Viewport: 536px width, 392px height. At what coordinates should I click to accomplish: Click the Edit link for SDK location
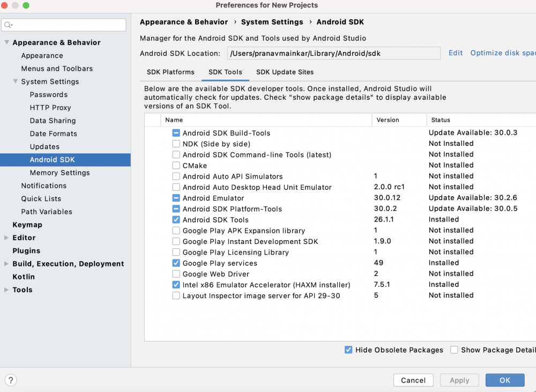(456, 53)
